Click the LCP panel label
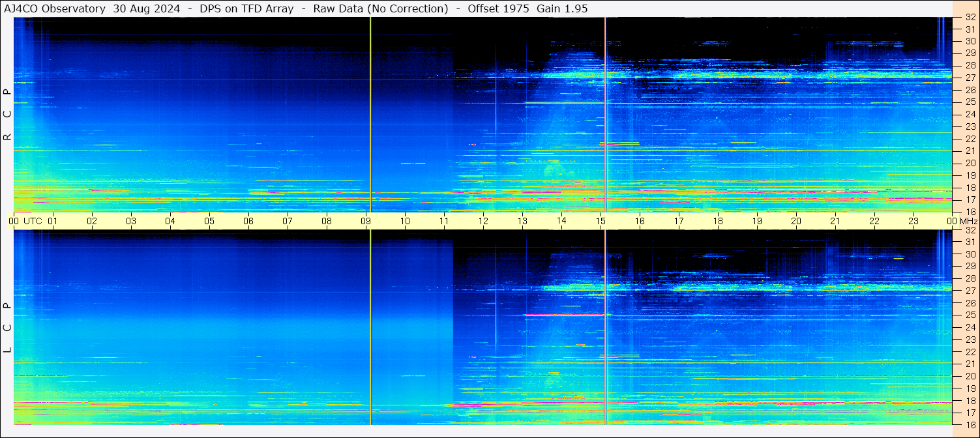This screenshot has height=438, width=980. click(x=7, y=327)
